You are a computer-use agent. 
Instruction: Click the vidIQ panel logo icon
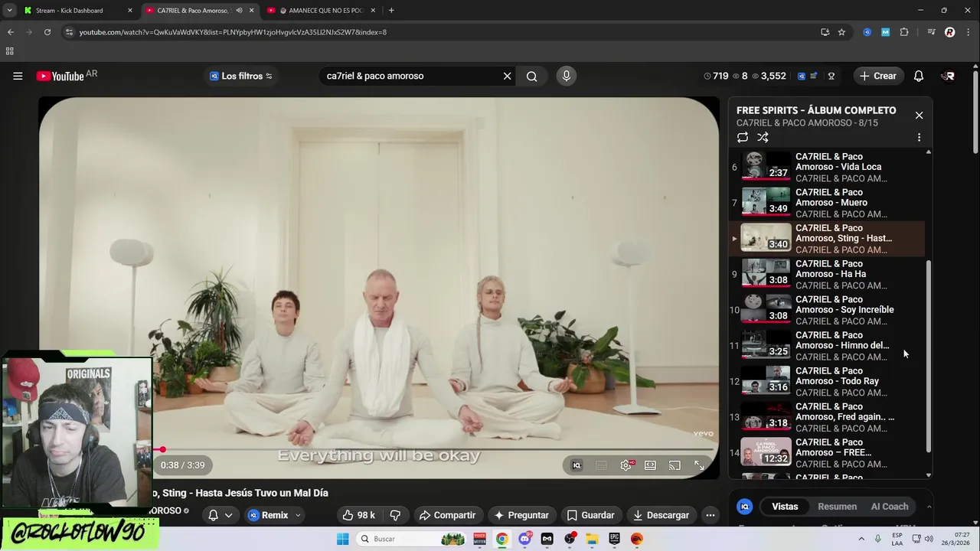click(745, 507)
